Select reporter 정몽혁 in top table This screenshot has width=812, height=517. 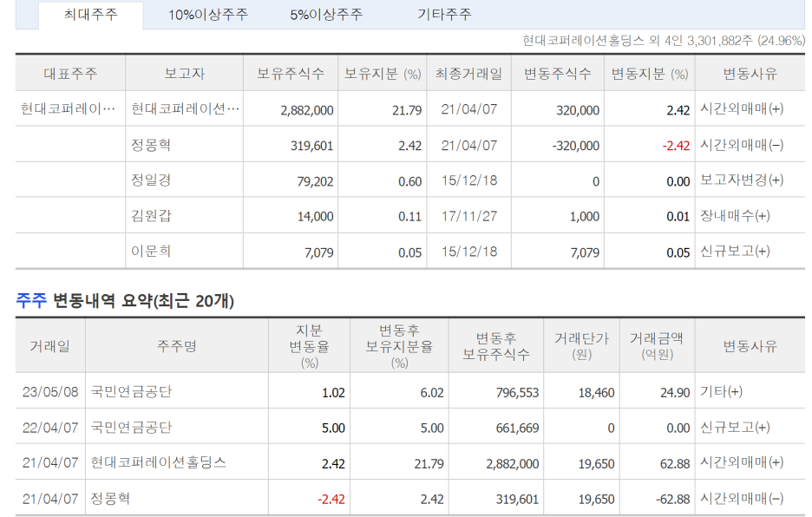[x=151, y=145]
